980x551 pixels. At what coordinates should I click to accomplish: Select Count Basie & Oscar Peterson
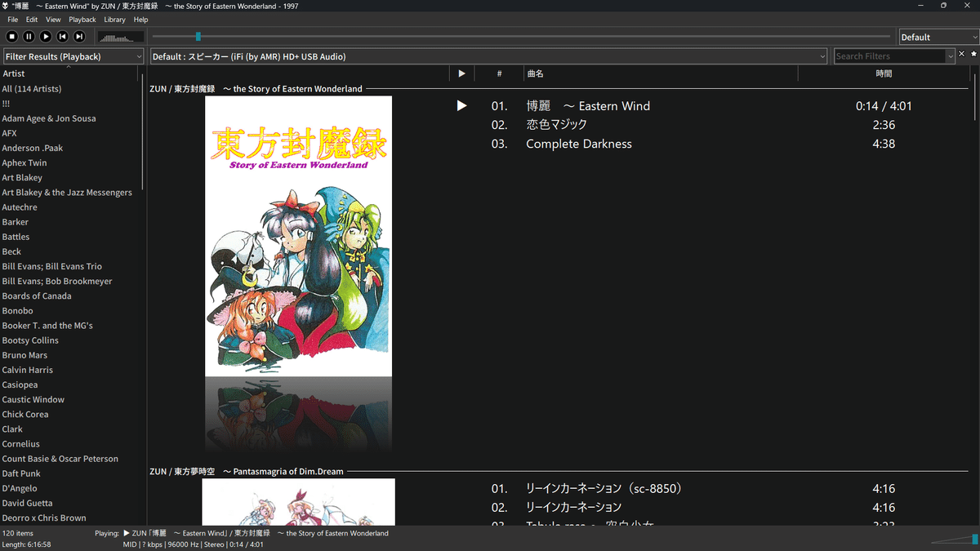pos(60,459)
